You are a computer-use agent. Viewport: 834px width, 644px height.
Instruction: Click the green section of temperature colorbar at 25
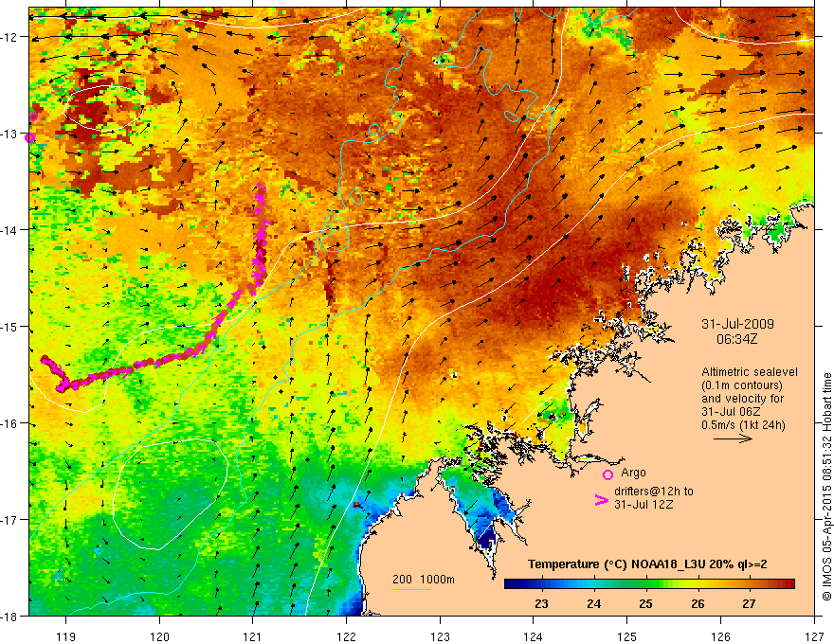(646, 584)
